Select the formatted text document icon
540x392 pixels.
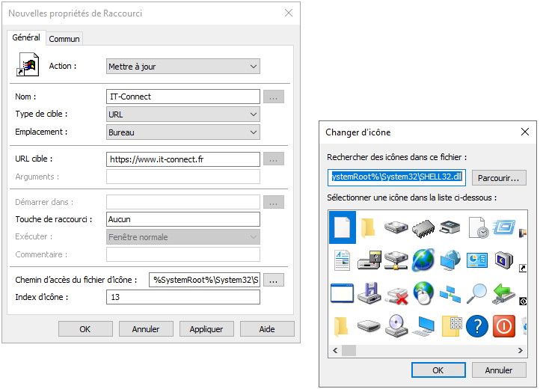click(x=342, y=260)
